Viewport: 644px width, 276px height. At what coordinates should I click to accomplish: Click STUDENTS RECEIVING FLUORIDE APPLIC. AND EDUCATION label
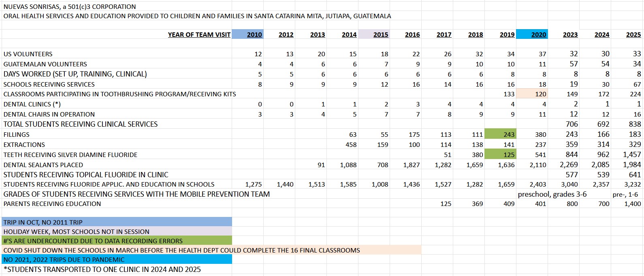(109, 185)
